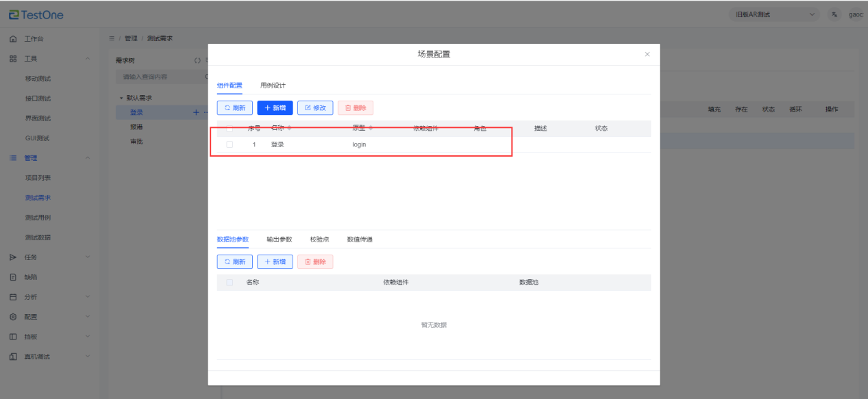Screen dimensions: 868x399
Task: Click the language translation icon in header
Action: tap(834, 14)
